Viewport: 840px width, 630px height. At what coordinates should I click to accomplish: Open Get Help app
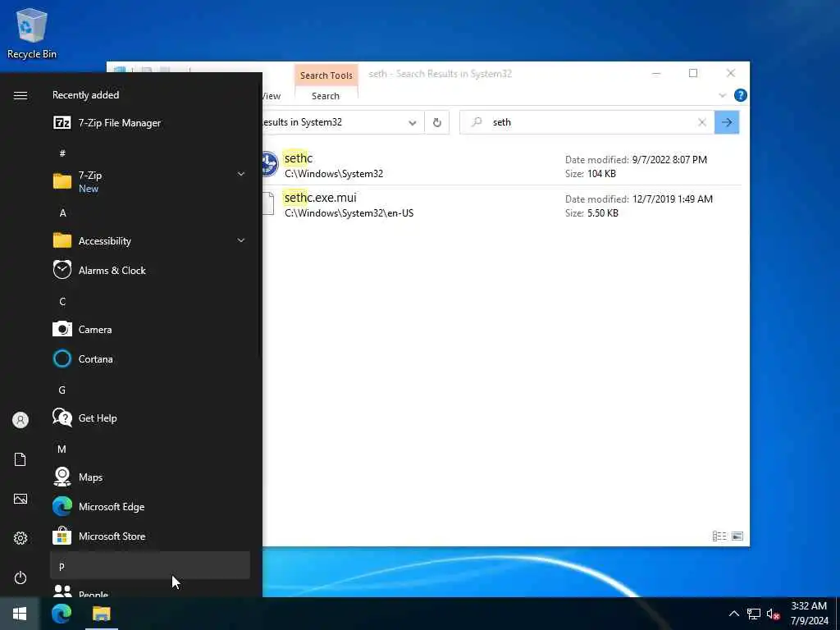tap(150, 418)
